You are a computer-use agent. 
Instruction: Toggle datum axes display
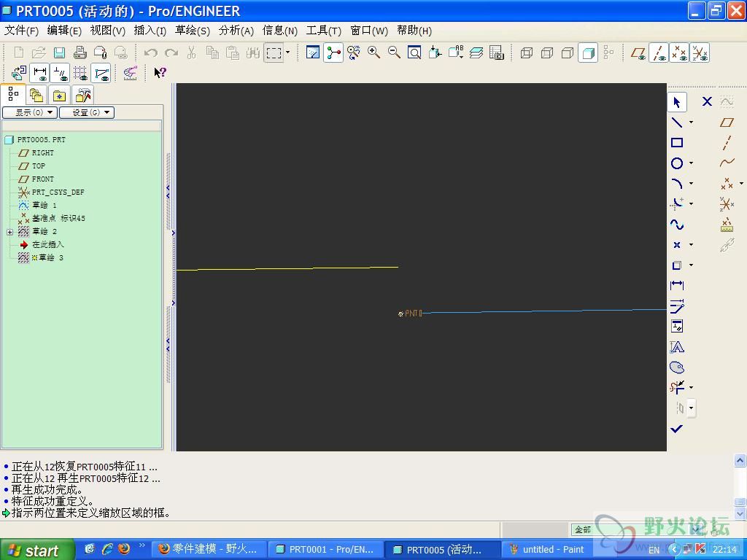[x=659, y=52]
